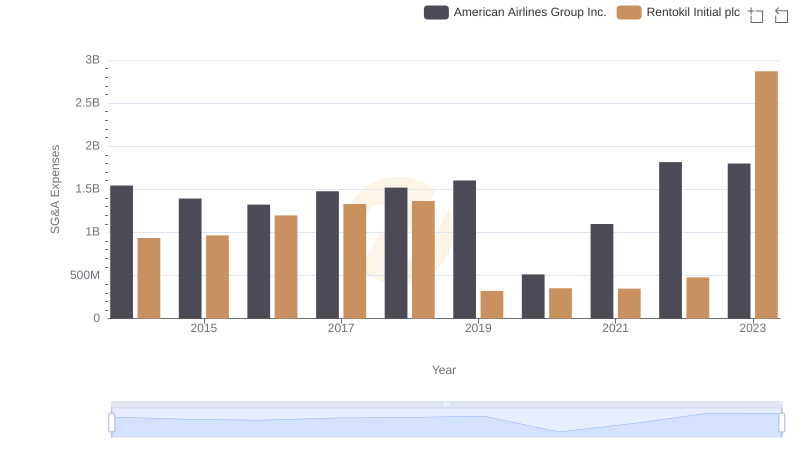Click the 500M y-axis label
This screenshot has width=800, height=461.
tap(85, 275)
